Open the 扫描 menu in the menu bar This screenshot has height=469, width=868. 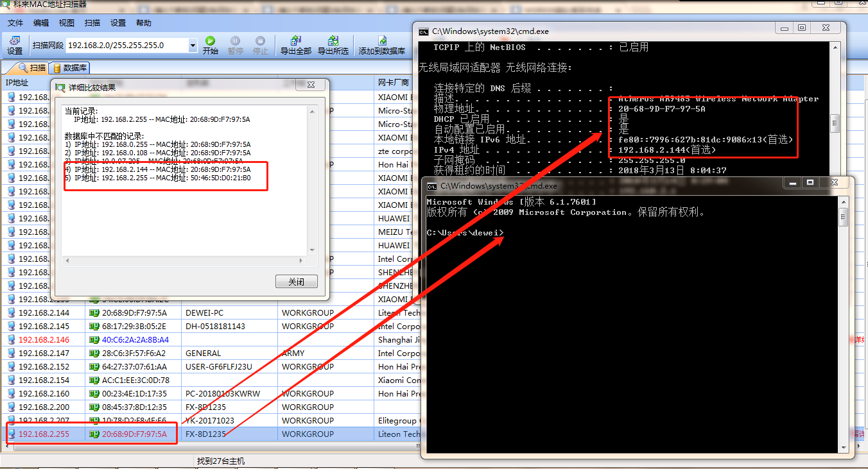[92, 23]
